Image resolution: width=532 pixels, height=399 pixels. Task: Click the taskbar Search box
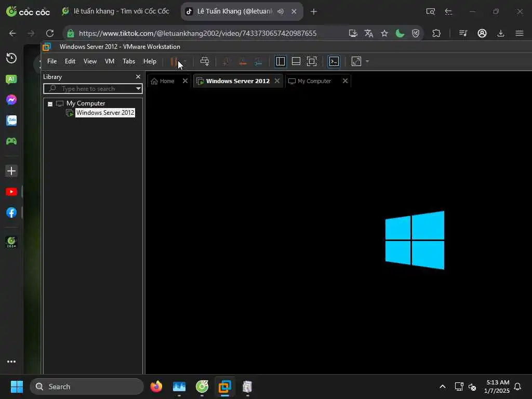[87, 387]
